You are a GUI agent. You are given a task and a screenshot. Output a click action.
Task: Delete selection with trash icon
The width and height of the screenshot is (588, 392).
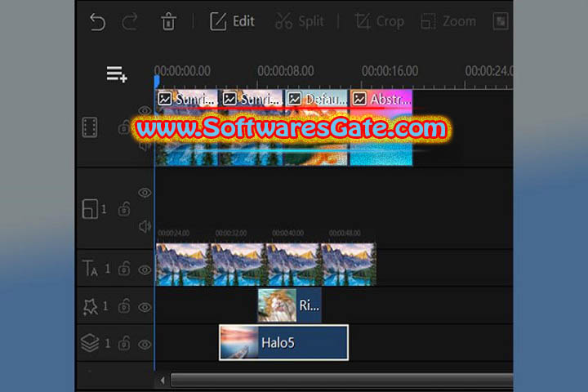(x=168, y=21)
